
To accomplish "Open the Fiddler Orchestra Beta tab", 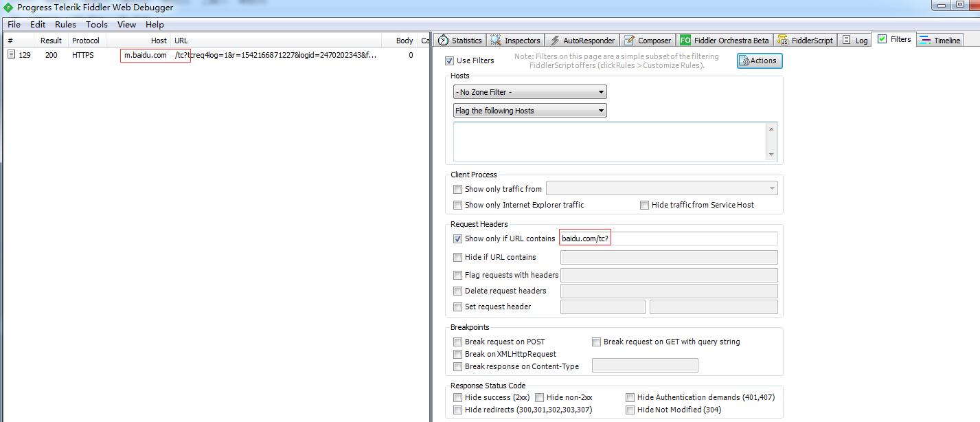I will pyautogui.click(x=725, y=41).
